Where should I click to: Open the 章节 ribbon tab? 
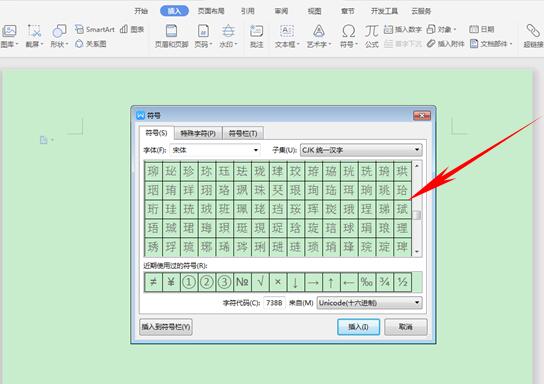click(348, 11)
